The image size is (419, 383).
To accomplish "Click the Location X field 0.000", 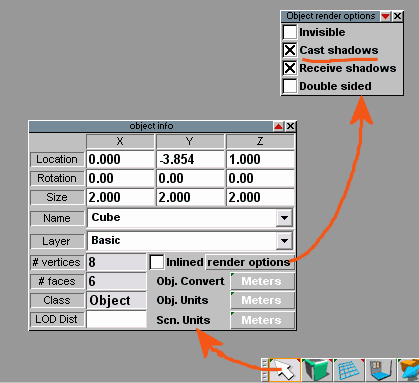I will point(120,159).
